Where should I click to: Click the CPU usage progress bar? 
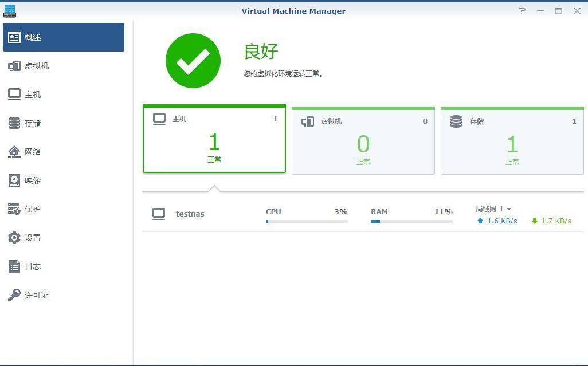[307, 222]
